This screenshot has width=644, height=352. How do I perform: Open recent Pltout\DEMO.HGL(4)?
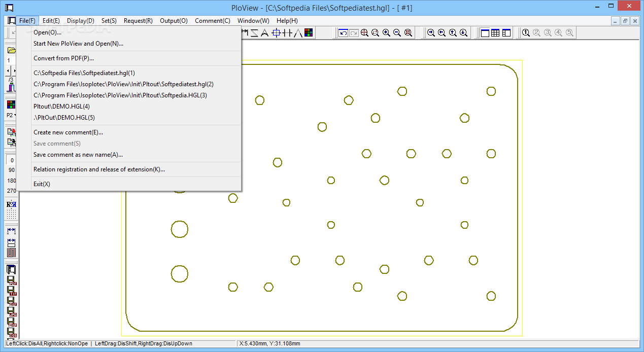(129, 107)
